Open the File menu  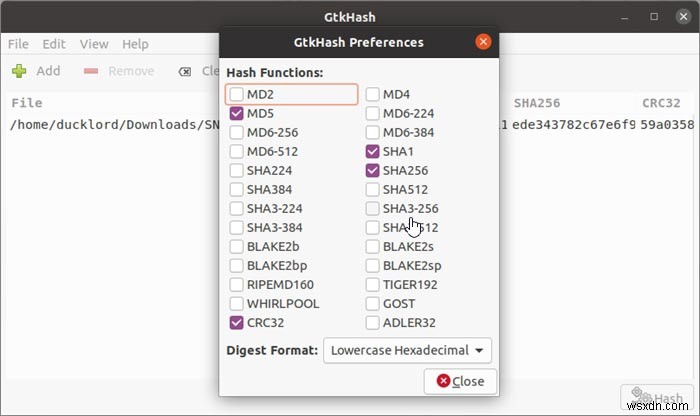[x=18, y=44]
